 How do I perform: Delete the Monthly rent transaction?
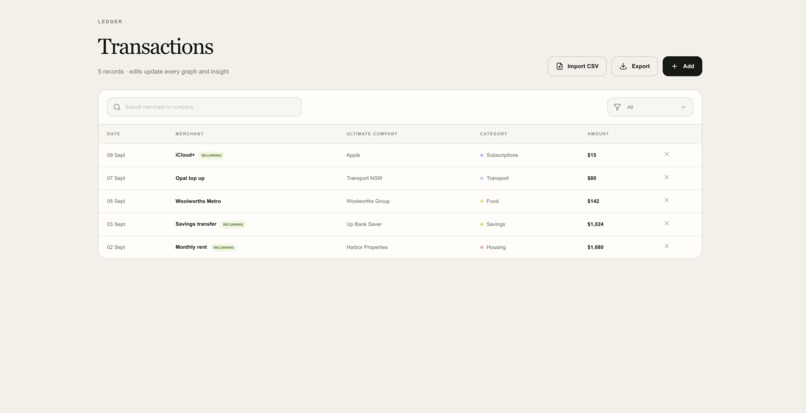click(666, 247)
